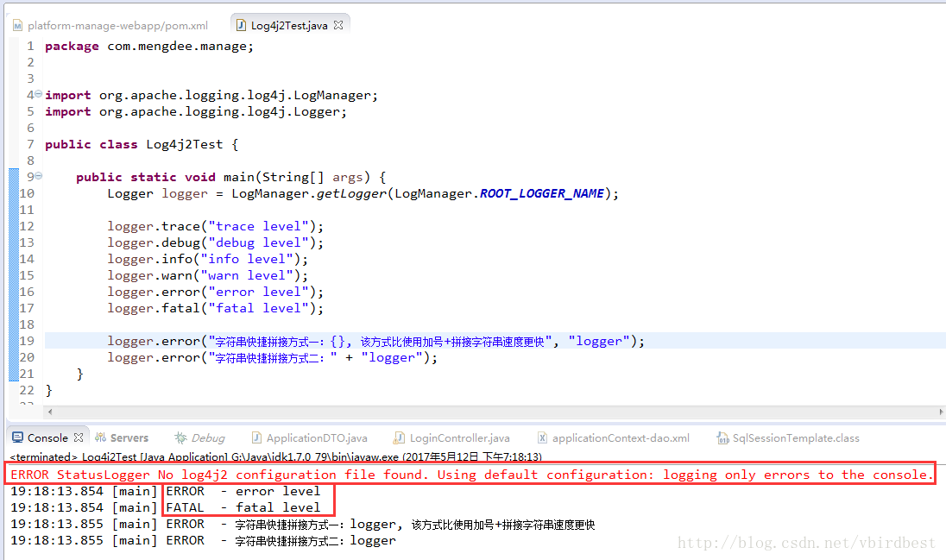Click the applicationContext-dao.xml file icon

[x=542, y=437]
